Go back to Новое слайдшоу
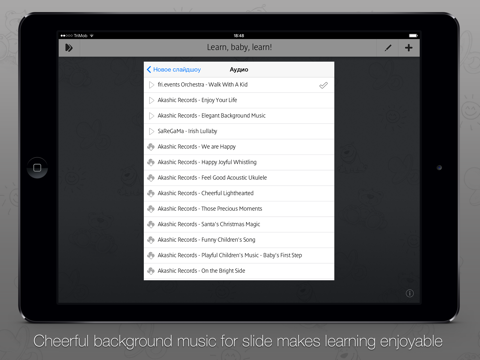 pyautogui.click(x=174, y=69)
